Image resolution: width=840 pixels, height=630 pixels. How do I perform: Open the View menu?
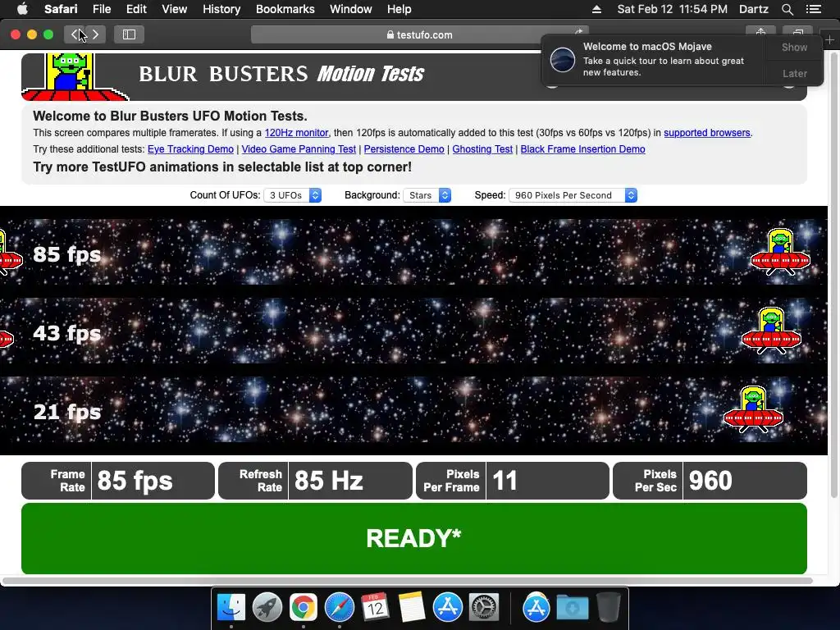[174, 9]
